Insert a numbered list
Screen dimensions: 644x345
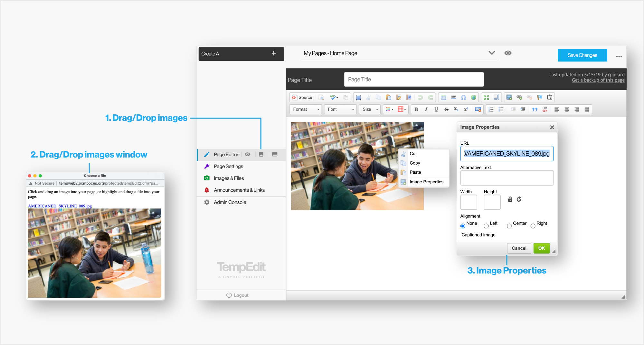(491, 109)
